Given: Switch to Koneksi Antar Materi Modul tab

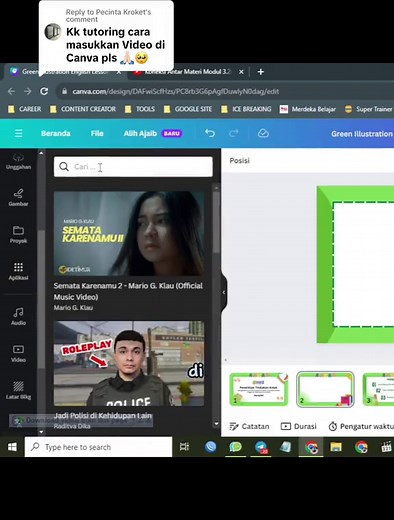Looking at the screenshot, I should pyautogui.click(x=188, y=72).
